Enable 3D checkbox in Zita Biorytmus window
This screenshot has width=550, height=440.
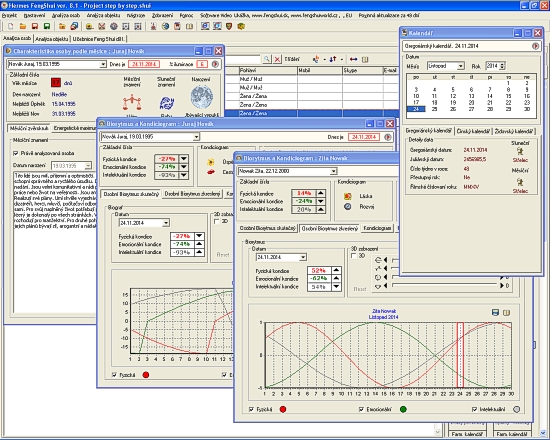[x=354, y=256]
